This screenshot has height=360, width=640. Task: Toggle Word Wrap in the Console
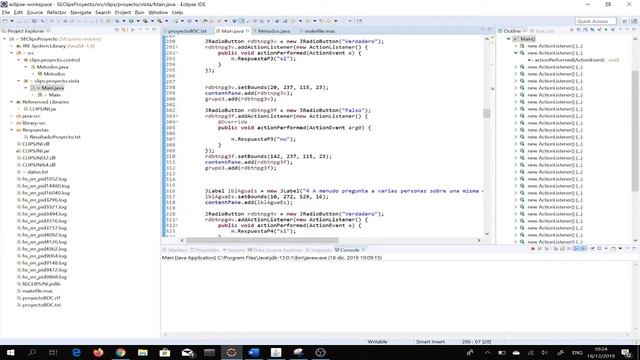[569, 249]
